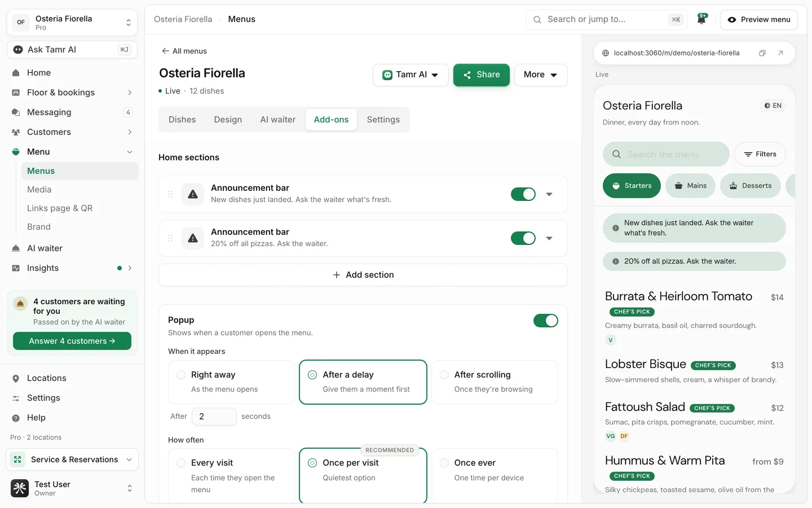
Task: Click the Add section button
Action: (x=363, y=275)
